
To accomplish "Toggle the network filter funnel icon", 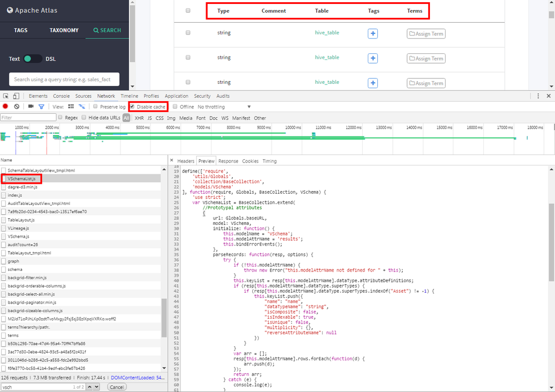I will pos(41,107).
